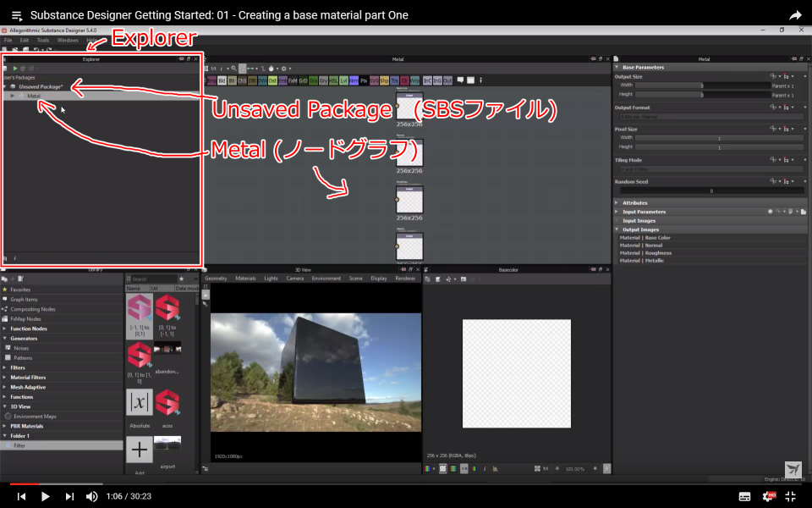Open the 3D View Environment menu
This screenshot has width=812, height=508.
(326, 279)
